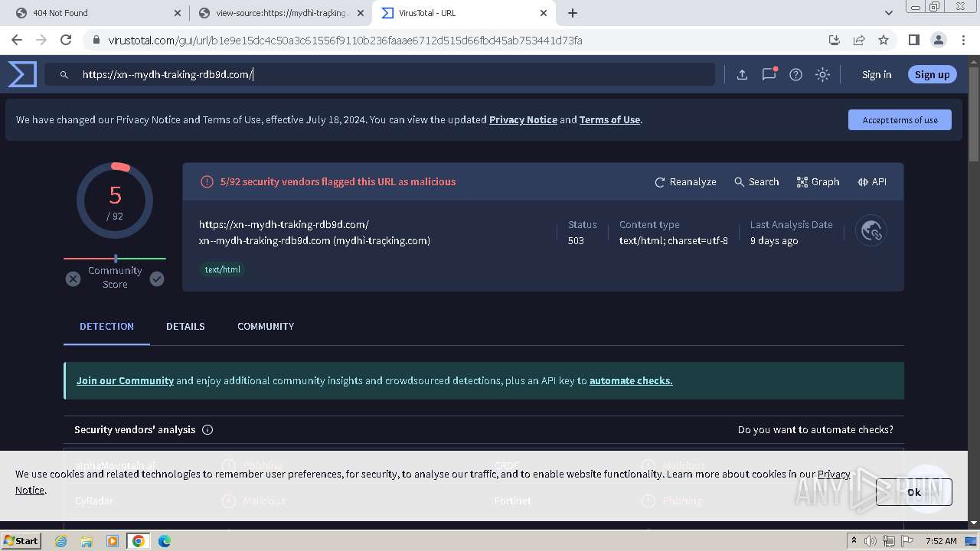Open a new browser tab
The image size is (980, 551).
[573, 13]
